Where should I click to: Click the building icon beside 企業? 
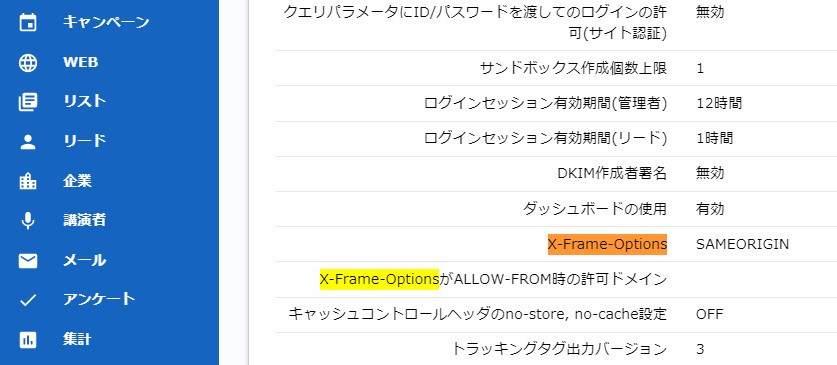pos(28,181)
